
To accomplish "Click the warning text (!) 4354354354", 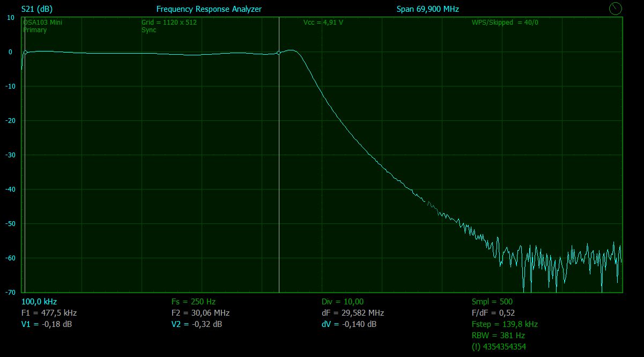I will [499, 347].
